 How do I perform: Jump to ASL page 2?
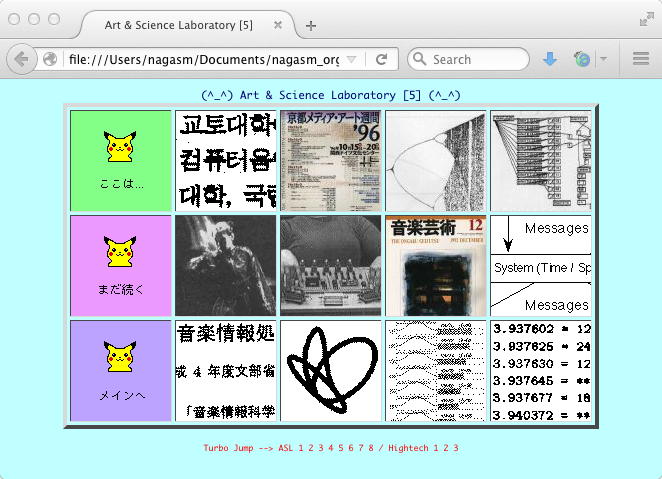coord(311,448)
